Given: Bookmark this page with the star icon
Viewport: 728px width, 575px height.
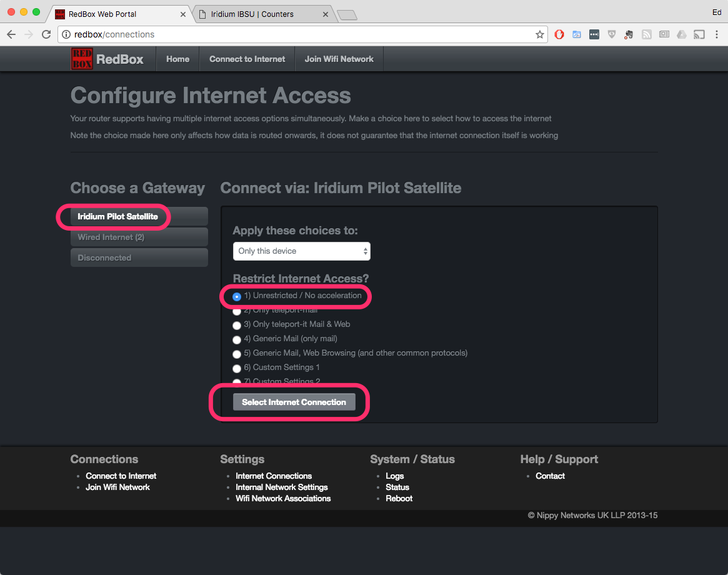Looking at the screenshot, I should 539,34.
